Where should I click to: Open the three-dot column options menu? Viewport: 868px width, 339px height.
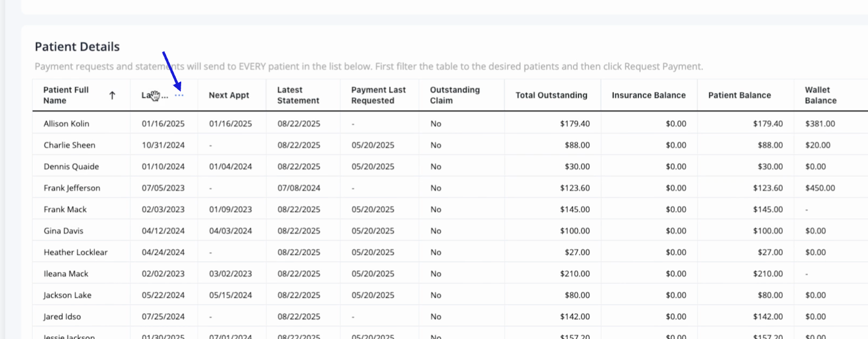[179, 95]
